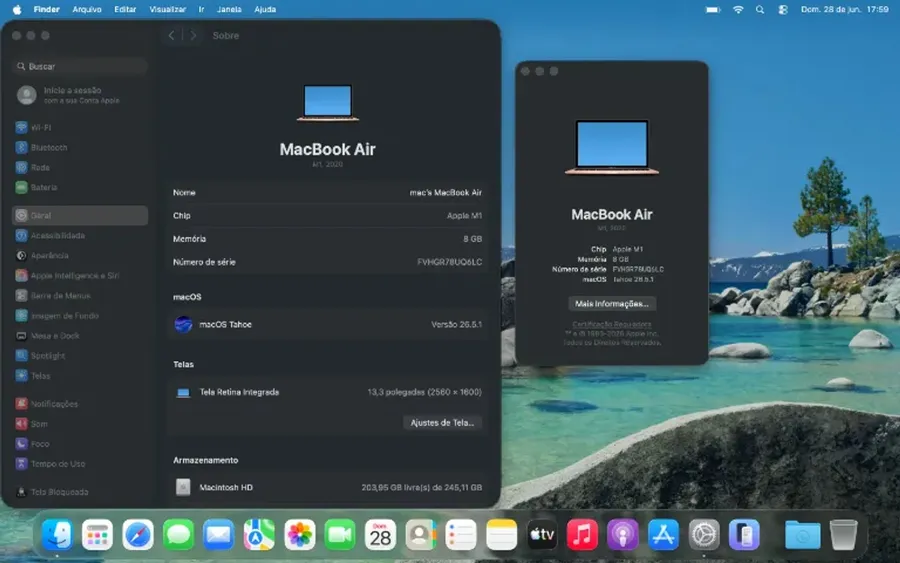Image resolution: width=900 pixels, height=563 pixels.
Task: Open the Janela menu
Action: tap(229, 9)
